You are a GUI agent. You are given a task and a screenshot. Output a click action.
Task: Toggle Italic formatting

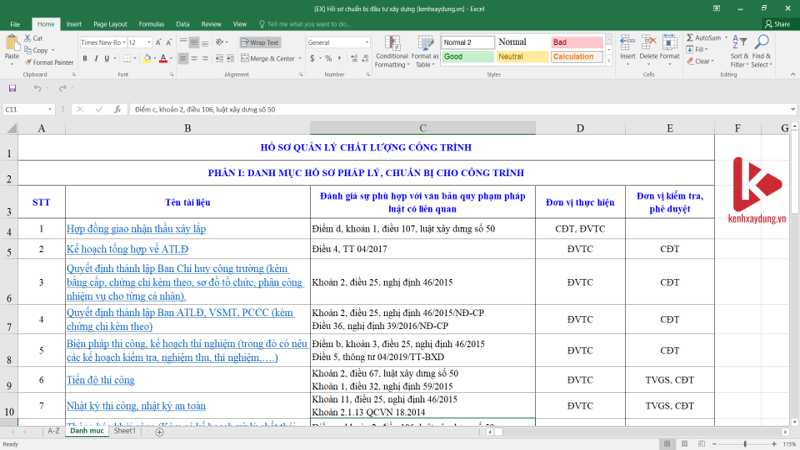point(96,58)
